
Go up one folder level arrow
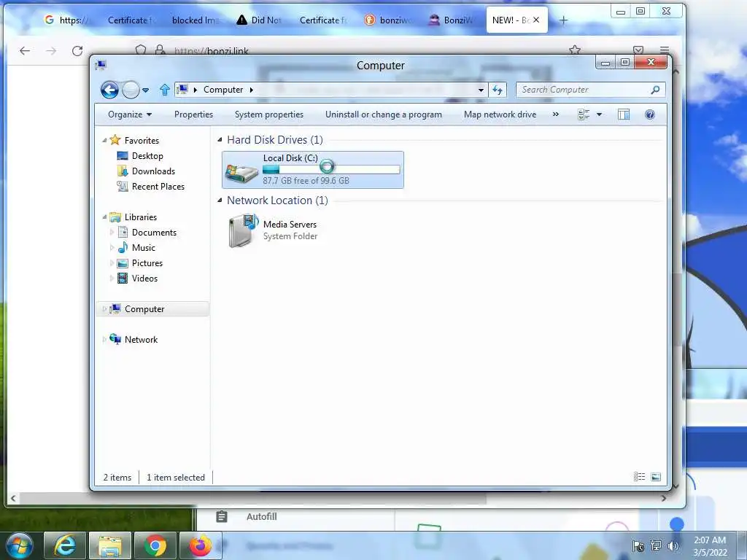click(x=165, y=90)
